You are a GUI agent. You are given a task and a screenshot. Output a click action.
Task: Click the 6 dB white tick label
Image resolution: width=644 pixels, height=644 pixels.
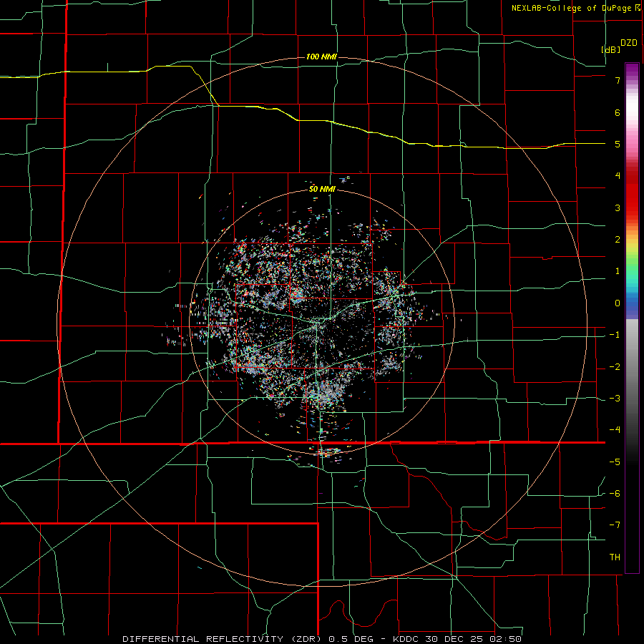pos(618,112)
